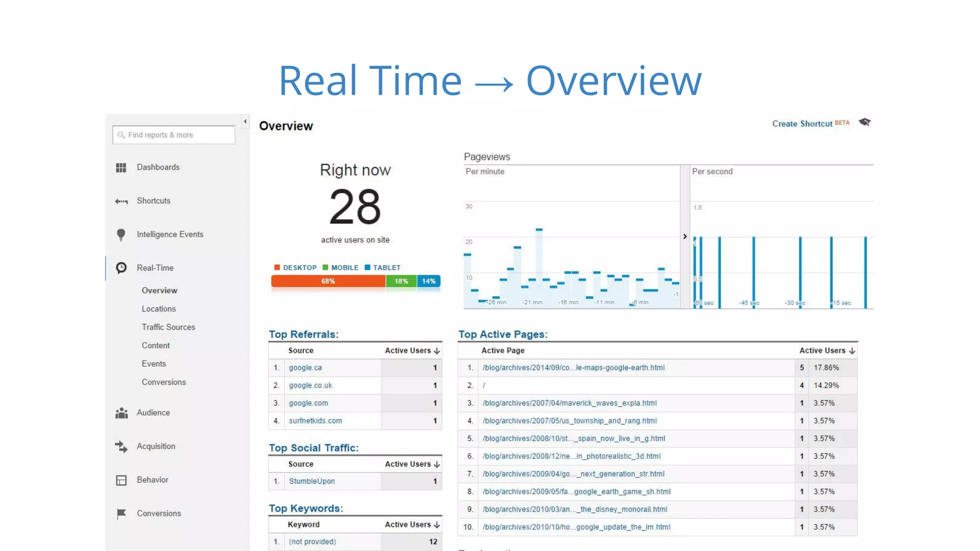The height and width of the screenshot is (551, 980).
Task: Click the TABLET legend swatch
Action: (x=367, y=267)
